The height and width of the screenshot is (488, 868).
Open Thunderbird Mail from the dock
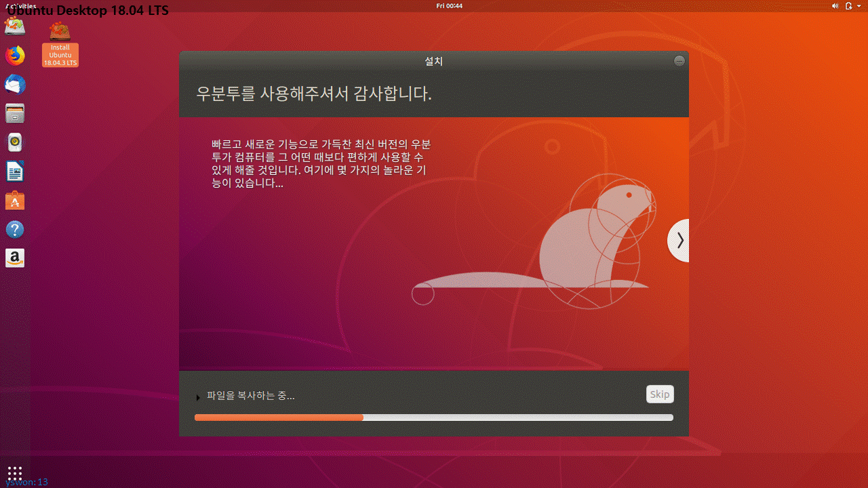[15, 85]
